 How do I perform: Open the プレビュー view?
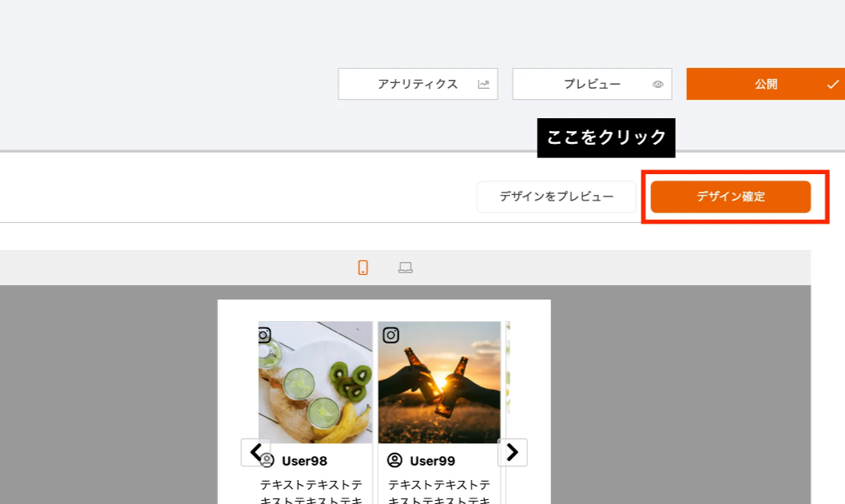point(592,84)
